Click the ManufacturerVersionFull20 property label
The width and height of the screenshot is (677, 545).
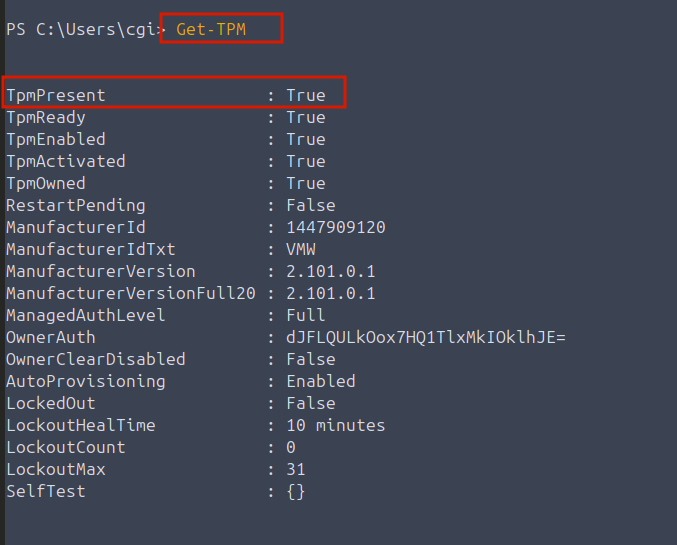(130, 293)
